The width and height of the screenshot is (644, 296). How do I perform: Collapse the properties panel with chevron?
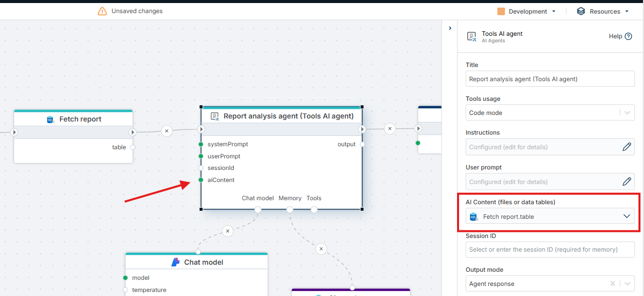click(450, 28)
